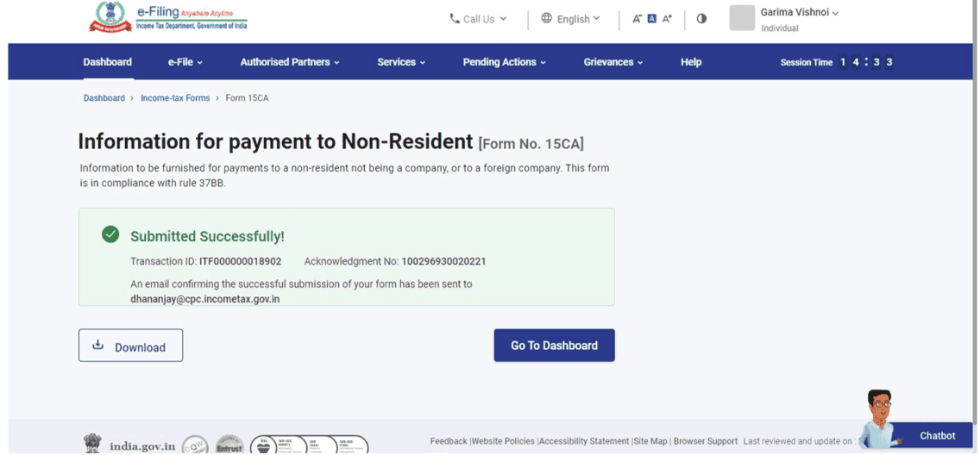Expand the Call Us dropdown
980x455 pixels.
pyautogui.click(x=478, y=19)
